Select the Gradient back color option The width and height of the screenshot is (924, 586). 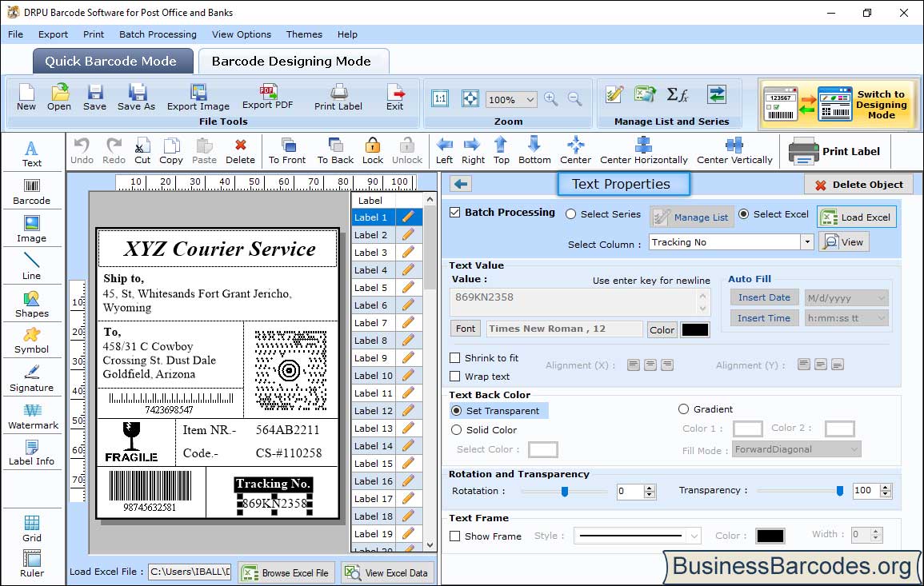pyautogui.click(x=683, y=409)
